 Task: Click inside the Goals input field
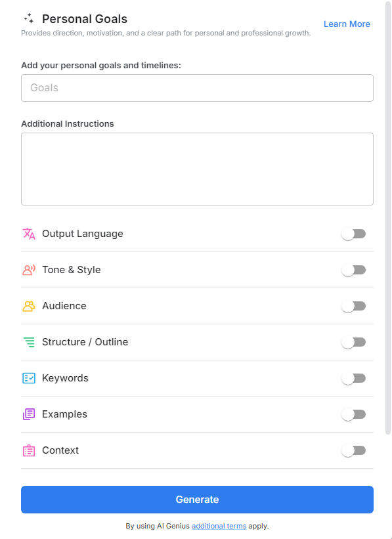click(x=197, y=88)
